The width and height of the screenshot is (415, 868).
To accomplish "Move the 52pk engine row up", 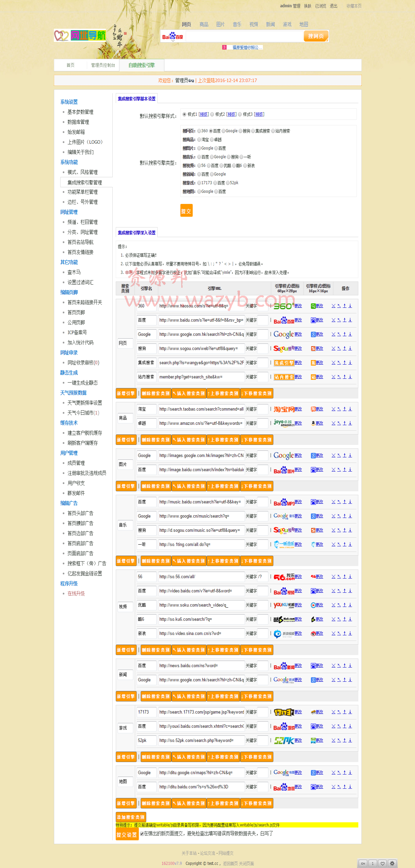I will (x=344, y=740).
